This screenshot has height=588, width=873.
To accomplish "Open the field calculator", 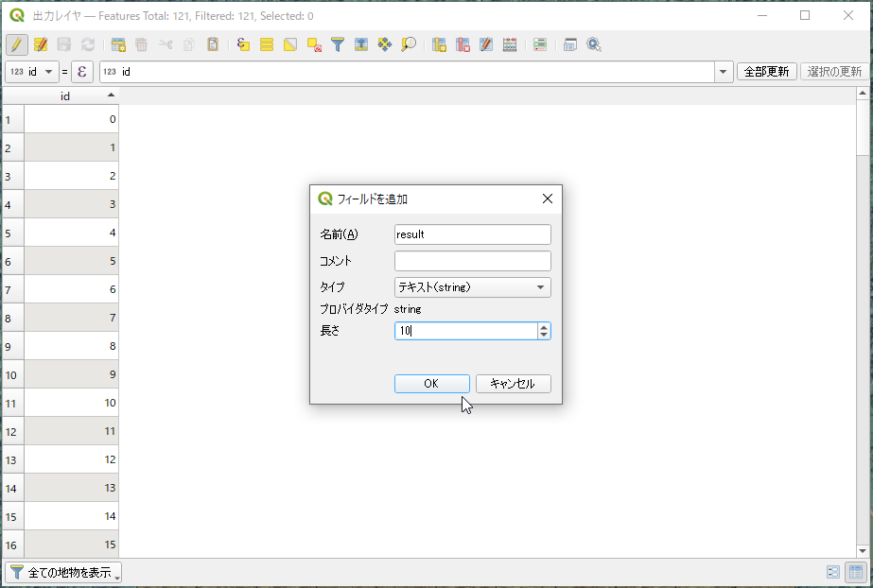I will pos(510,44).
